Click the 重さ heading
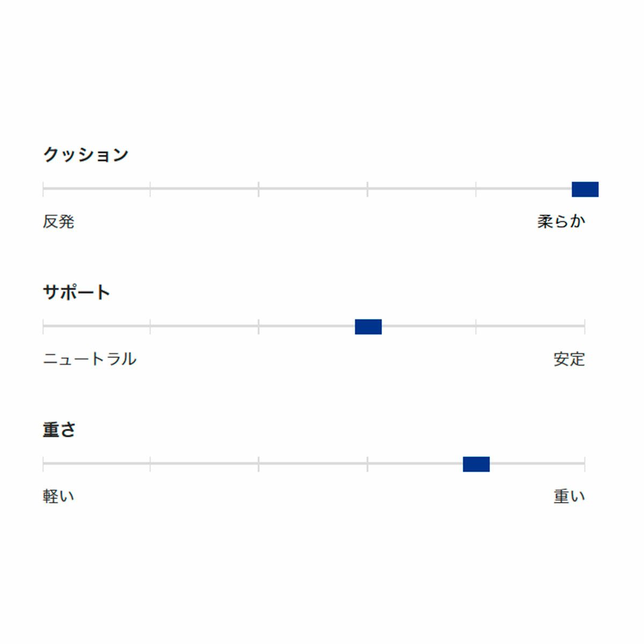This screenshot has height=644, width=644. click(59, 429)
